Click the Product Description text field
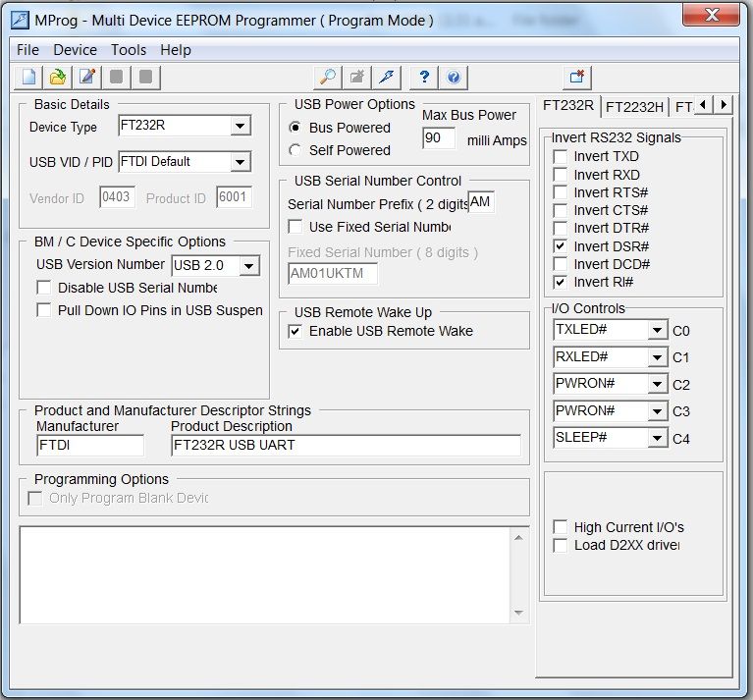 click(x=346, y=446)
